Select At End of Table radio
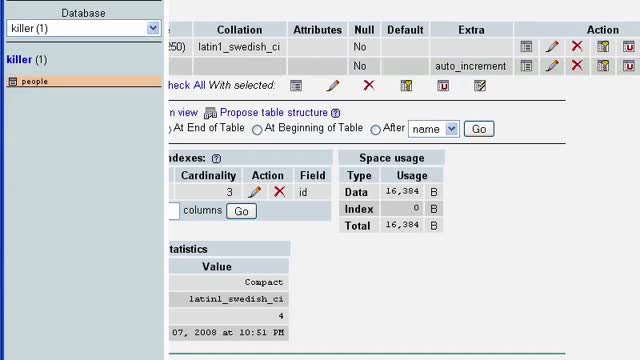The width and height of the screenshot is (640, 360). [170, 130]
